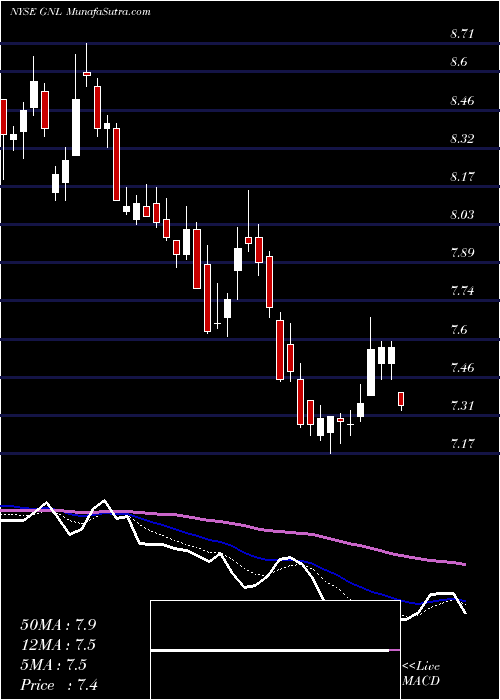Click the 7.89 price axis label
Image resolution: width=500 pixels, height=700 pixels.
pyautogui.click(x=462, y=253)
